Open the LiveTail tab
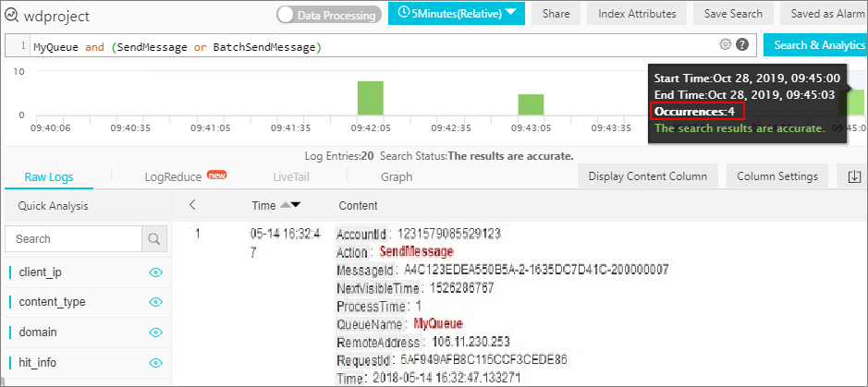 [x=290, y=177]
